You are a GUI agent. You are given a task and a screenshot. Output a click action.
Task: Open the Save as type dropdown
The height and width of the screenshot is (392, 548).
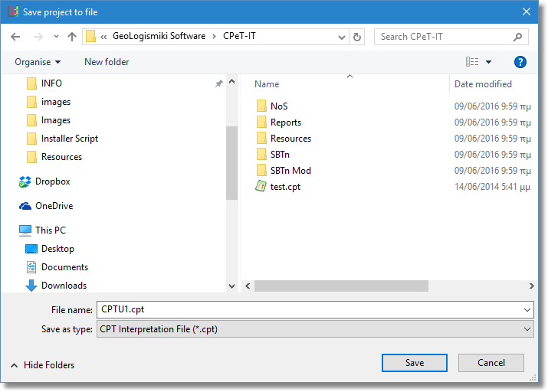coord(314,329)
